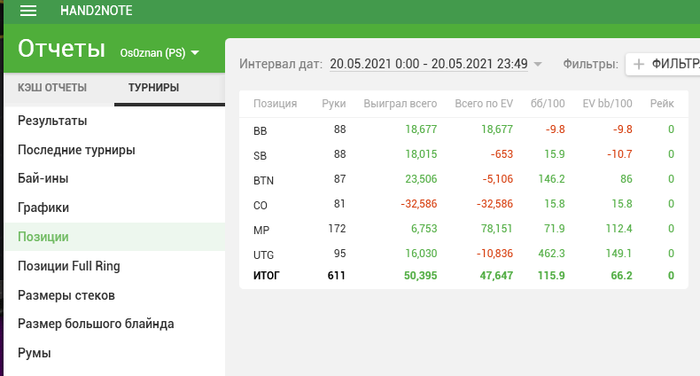Click the -5,106 EV value
The height and width of the screenshot is (376, 700).
(x=498, y=179)
